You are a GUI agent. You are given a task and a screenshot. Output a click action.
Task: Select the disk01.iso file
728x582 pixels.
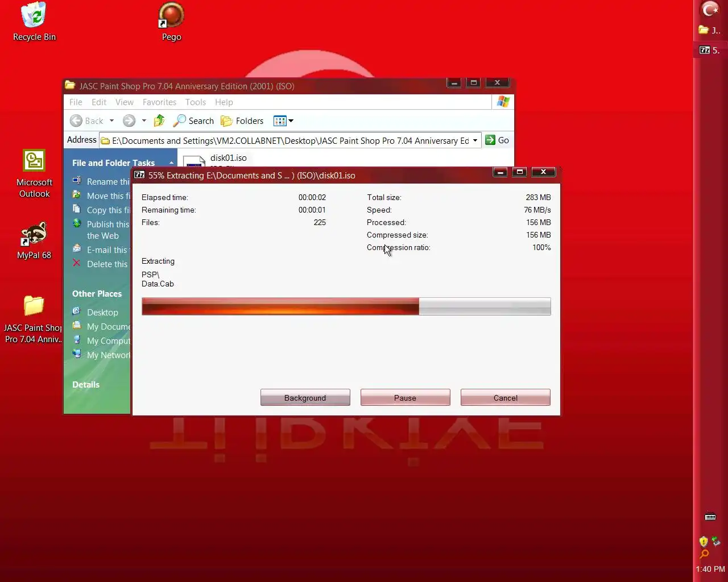228,158
